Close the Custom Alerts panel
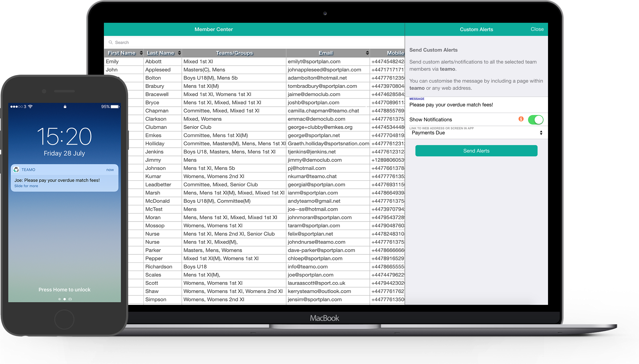Screen dimensions: 639x364 click(x=537, y=29)
